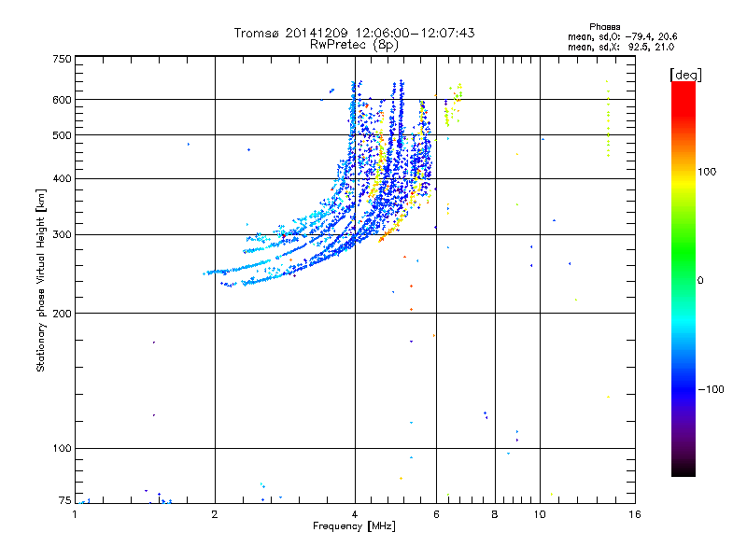Select the 'RwPretec (8p)' subtitle text
This screenshot has height=560, width=747.
[x=354, y=45]
